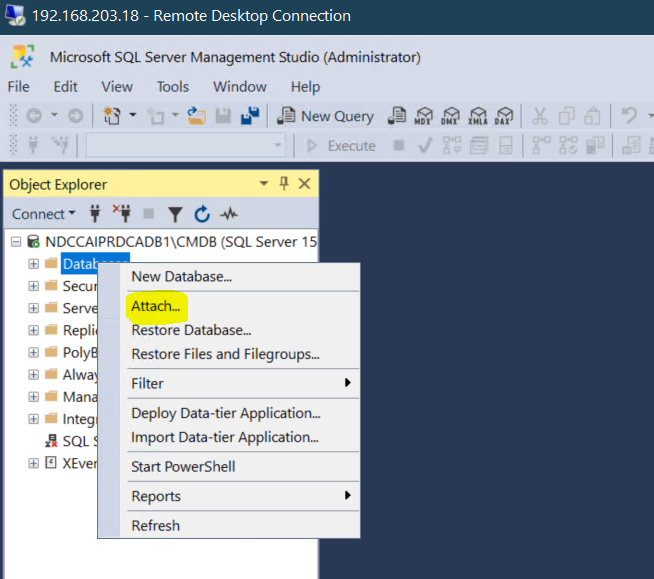This screenshot has width=654, height=579.
Task: Click the Copy icon in toolbar
Action: 566,116
